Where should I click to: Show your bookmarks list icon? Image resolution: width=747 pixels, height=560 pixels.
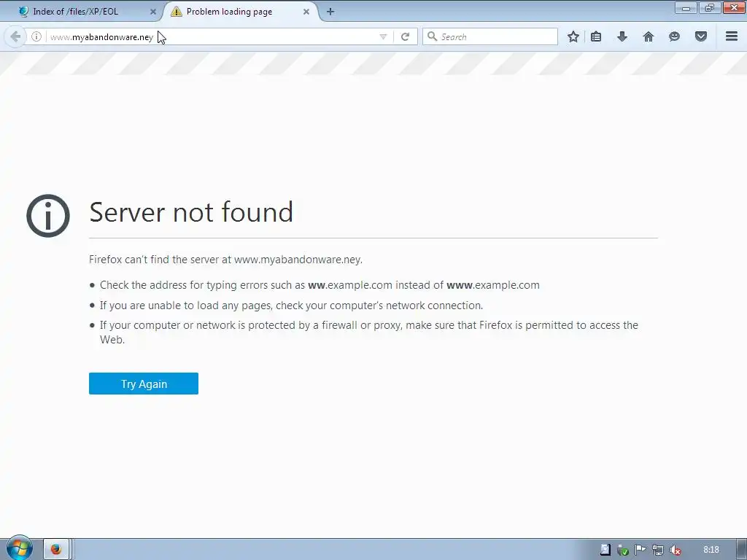(596, 36)
